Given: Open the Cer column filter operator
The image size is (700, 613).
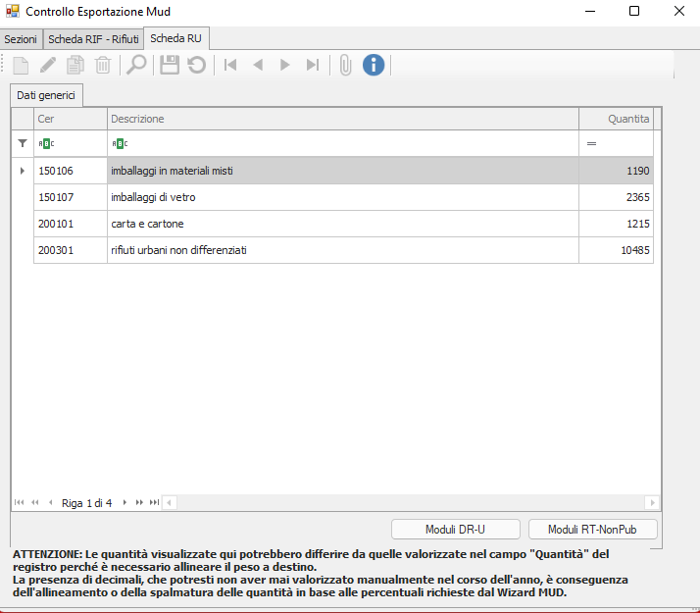Looking at the screenshot, I should click(46, 143).
